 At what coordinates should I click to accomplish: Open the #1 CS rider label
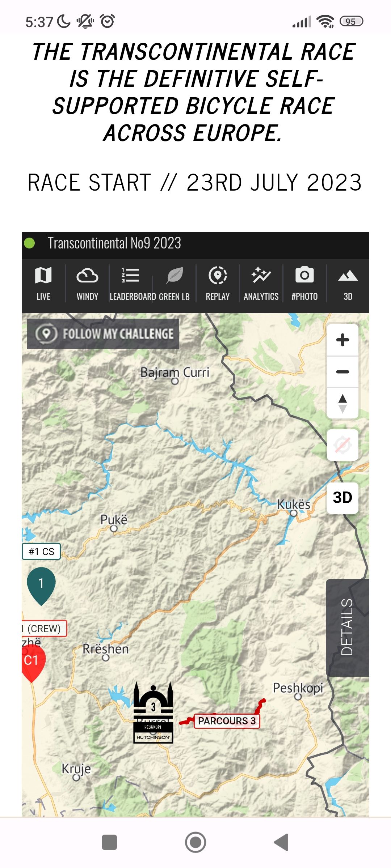click(41, 552)
